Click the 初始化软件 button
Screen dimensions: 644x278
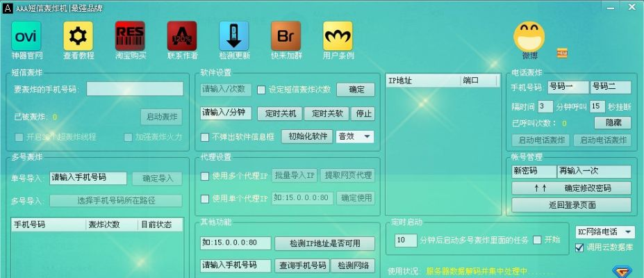306,136
